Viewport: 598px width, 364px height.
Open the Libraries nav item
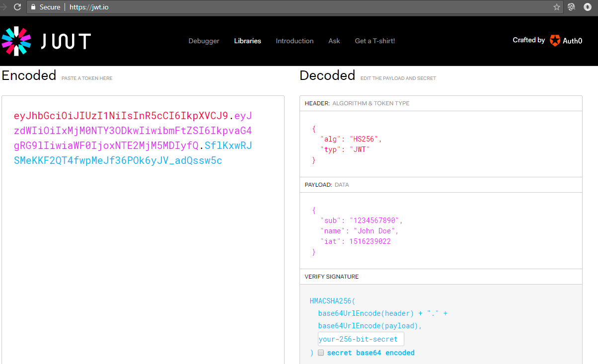click(x=247, y=41)
